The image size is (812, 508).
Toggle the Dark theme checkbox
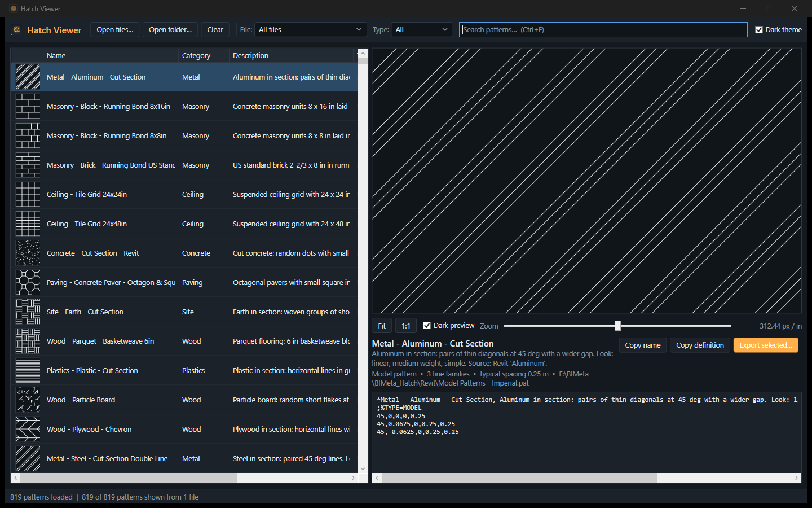759,30
